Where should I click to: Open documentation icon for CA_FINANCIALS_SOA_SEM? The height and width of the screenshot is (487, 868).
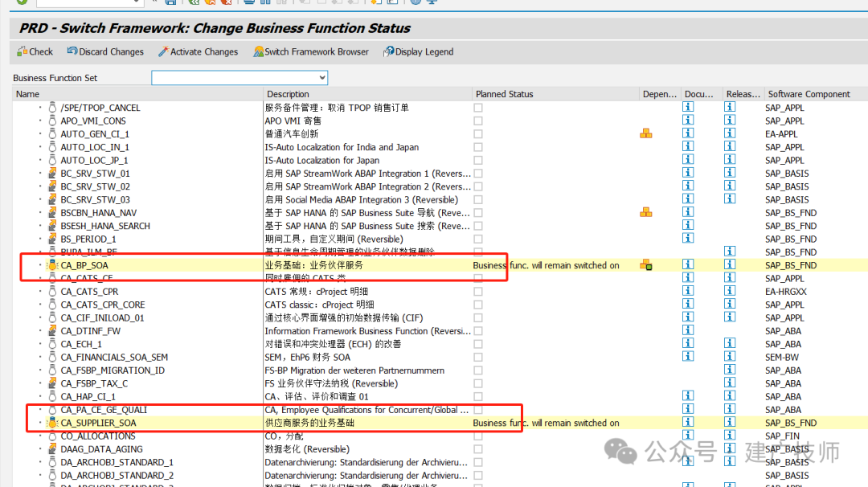687,356
